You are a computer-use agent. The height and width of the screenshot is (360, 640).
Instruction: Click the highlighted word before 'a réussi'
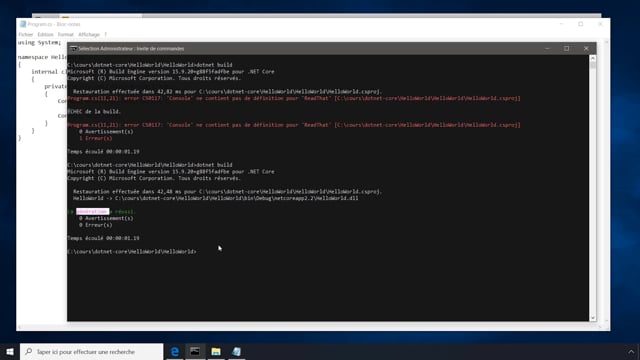[x=93, y=211]
